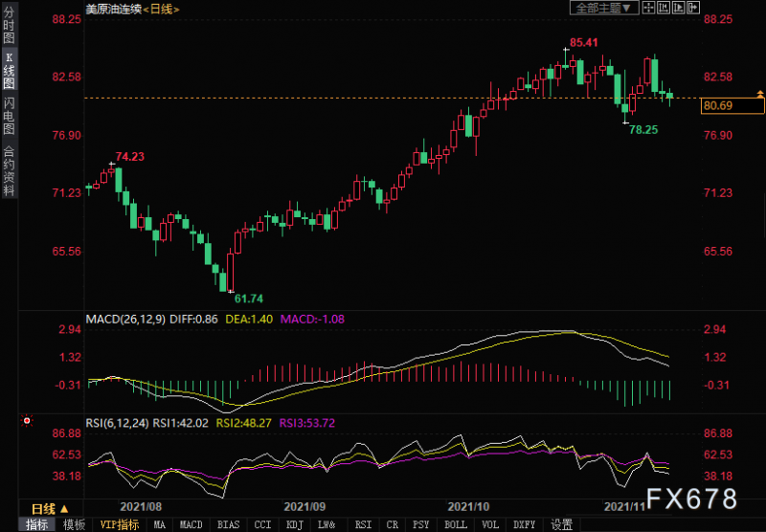Expand the 日线 period selector at bottom left
The image size is (766, 532).
tap(50, 508)
